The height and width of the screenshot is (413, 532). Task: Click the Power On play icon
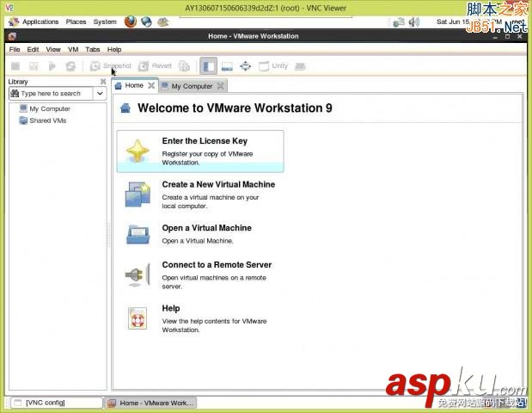tap(52, 66)
